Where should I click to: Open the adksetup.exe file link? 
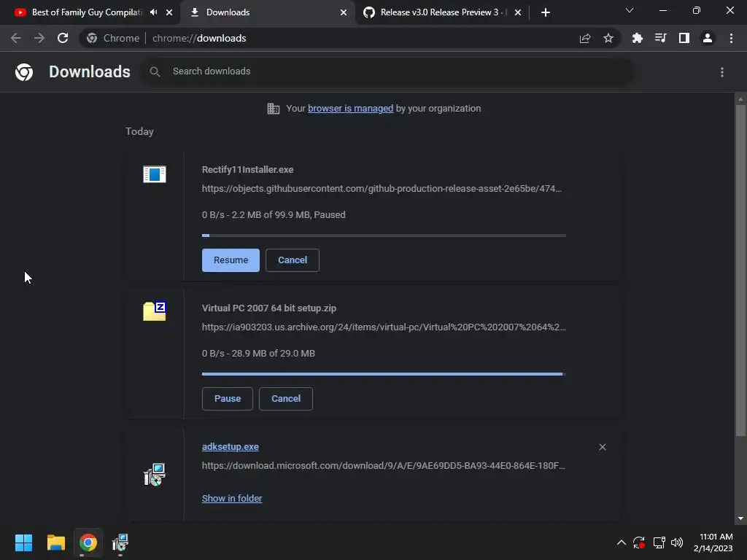pos(230,447)
